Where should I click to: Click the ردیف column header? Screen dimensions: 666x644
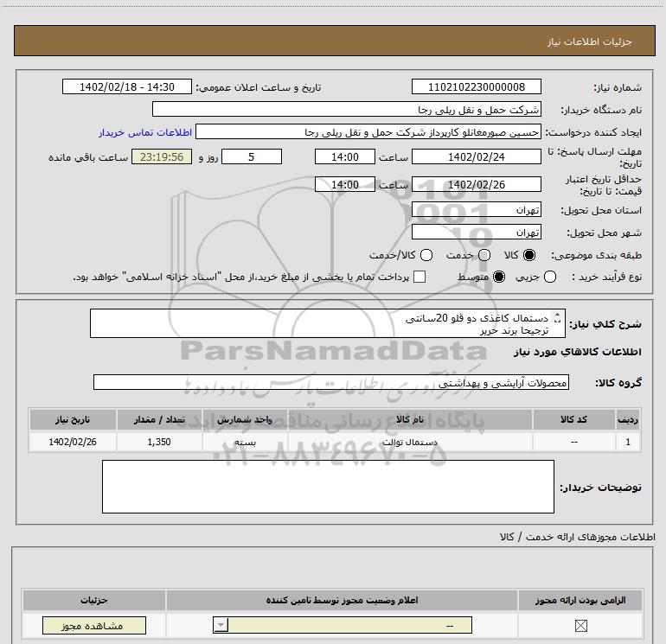click(628, 419)
